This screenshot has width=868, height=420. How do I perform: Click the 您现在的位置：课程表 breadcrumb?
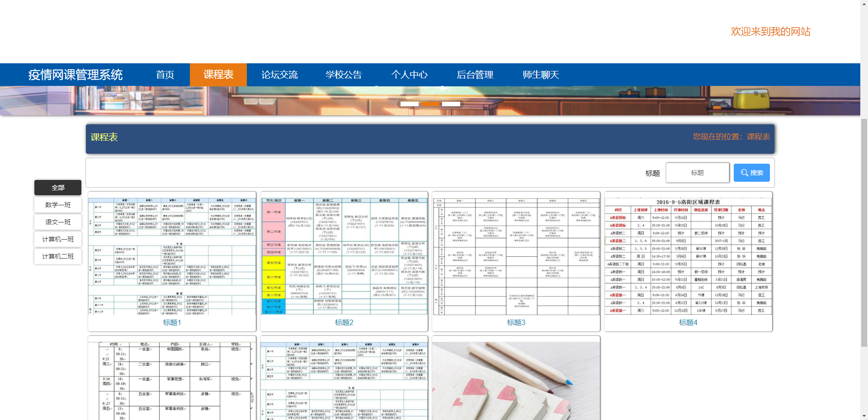731,137
